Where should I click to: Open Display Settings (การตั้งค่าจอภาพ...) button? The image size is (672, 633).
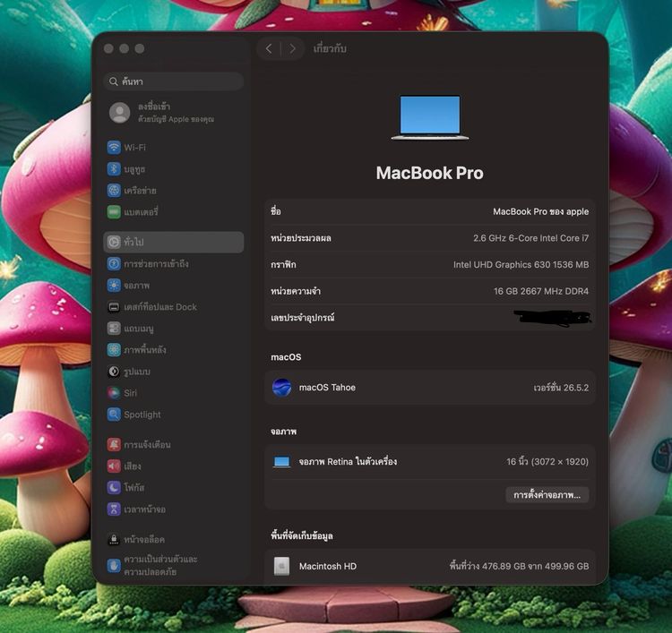point(547,495)
